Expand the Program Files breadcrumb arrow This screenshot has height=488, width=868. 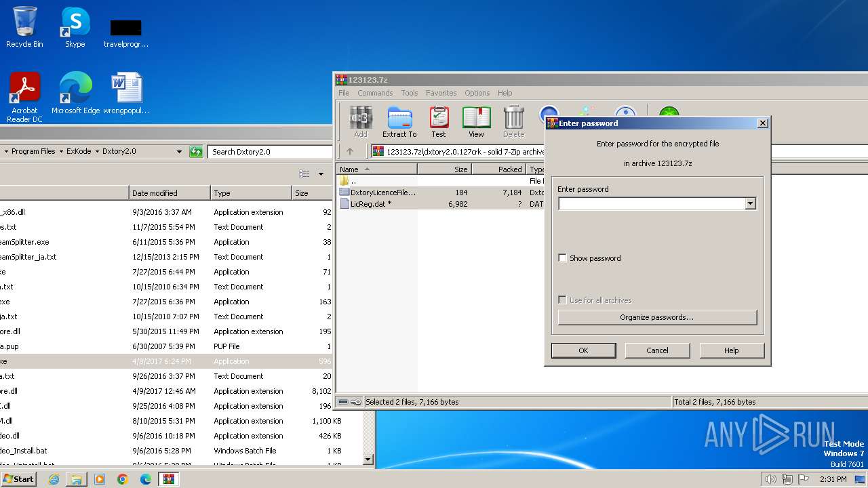tap(61, 152)
